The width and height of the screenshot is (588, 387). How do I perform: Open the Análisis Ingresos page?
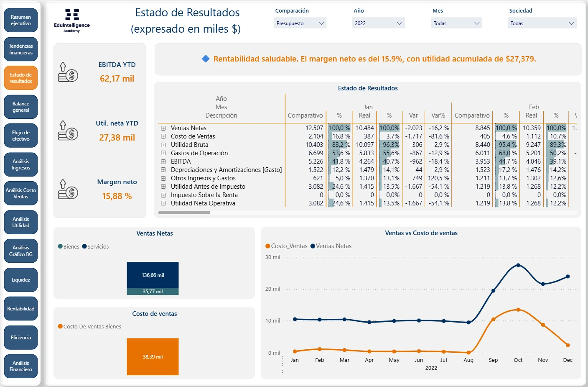click(21, 164)
